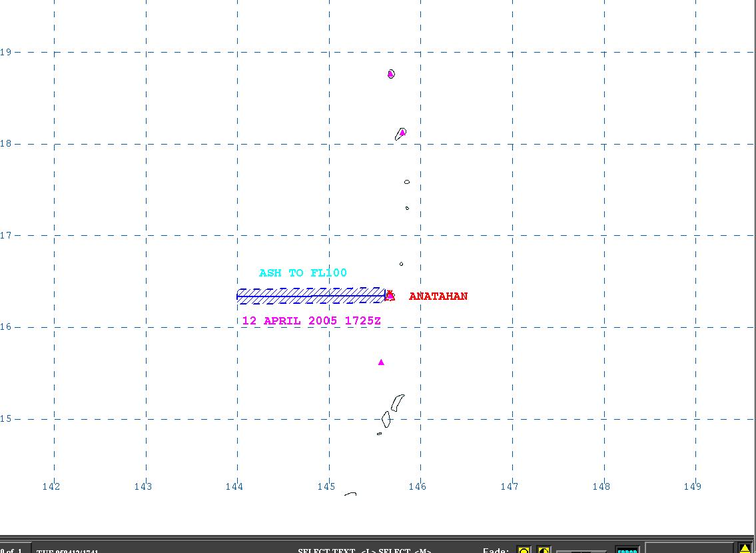
Task: Click the latitude label 19
Action: point(6,52)
